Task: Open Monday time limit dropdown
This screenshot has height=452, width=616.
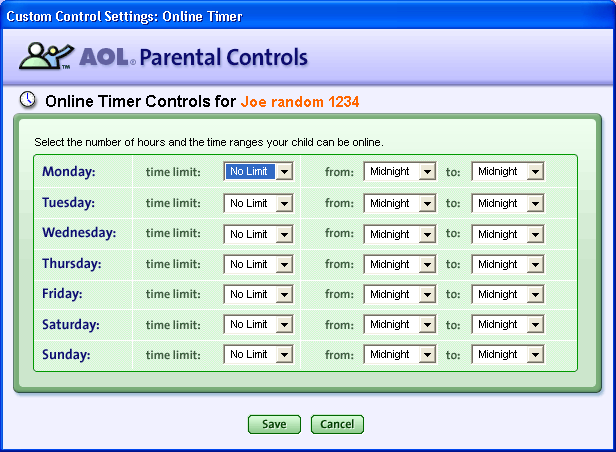Action: (x=258, y=171)
